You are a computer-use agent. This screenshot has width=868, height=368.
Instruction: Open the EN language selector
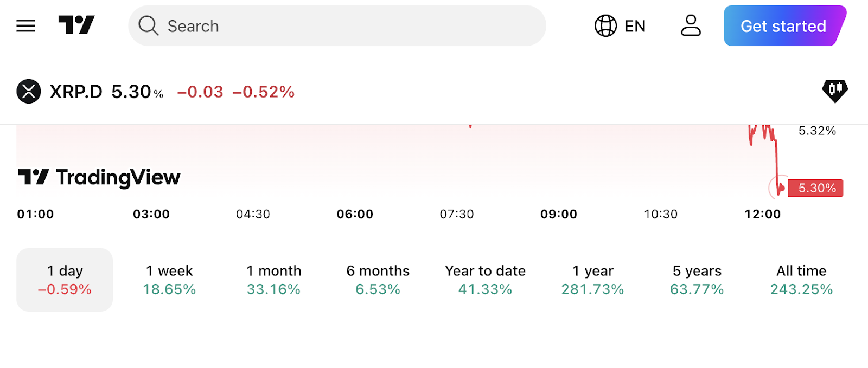[635, 26]
